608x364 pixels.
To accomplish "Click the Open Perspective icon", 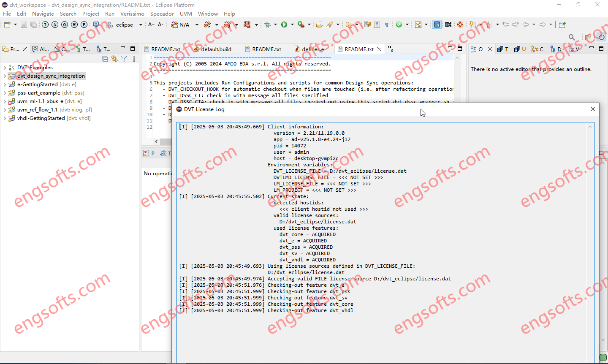I will pyautogui.click(x=588, y=37).
